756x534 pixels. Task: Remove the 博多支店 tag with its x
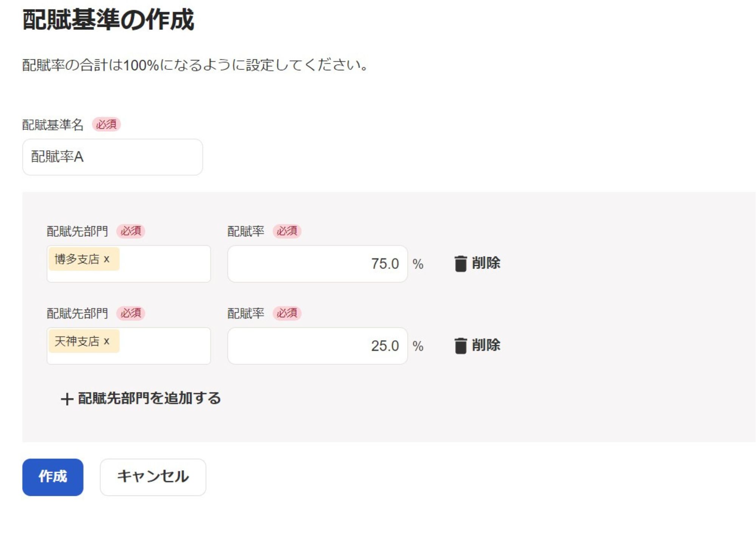tap(107, 259)
